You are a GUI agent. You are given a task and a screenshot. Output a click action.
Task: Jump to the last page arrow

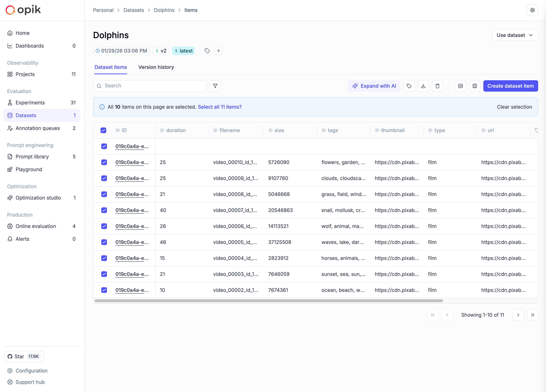[532, 315]
